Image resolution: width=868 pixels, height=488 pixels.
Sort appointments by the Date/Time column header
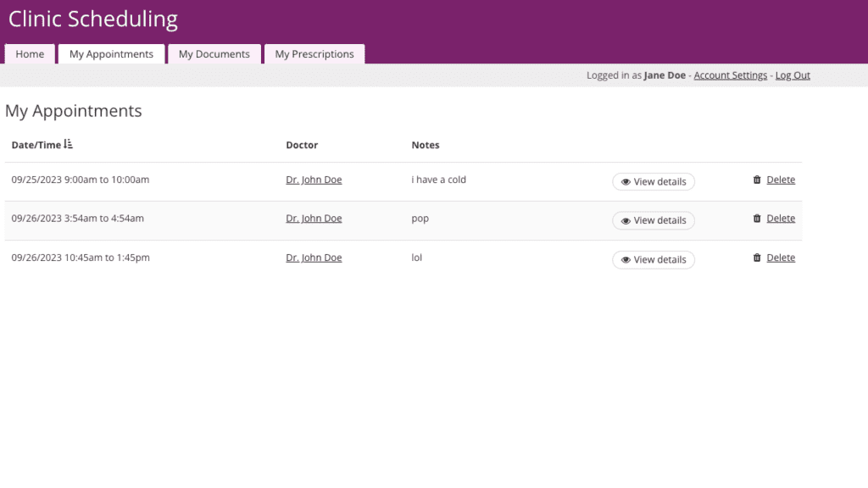point(36,145)
